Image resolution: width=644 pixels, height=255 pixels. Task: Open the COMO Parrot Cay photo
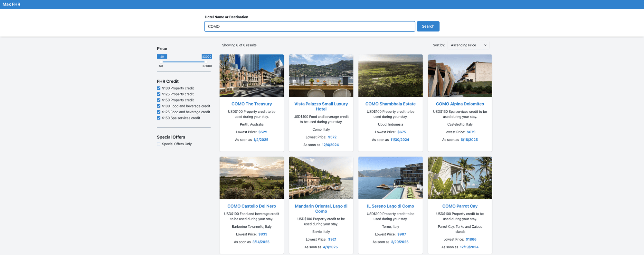(460, 178)
